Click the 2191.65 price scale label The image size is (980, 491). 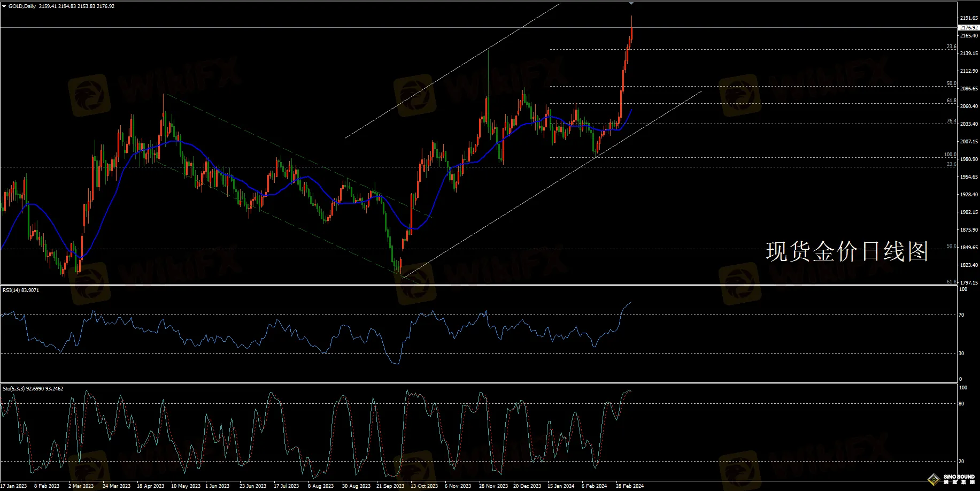pos(969,18)
